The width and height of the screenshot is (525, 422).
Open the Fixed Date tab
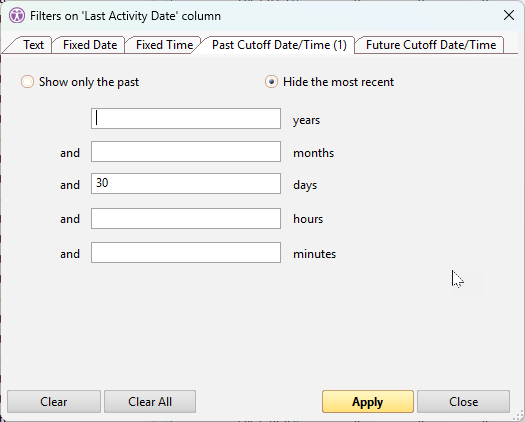(90, 45)
